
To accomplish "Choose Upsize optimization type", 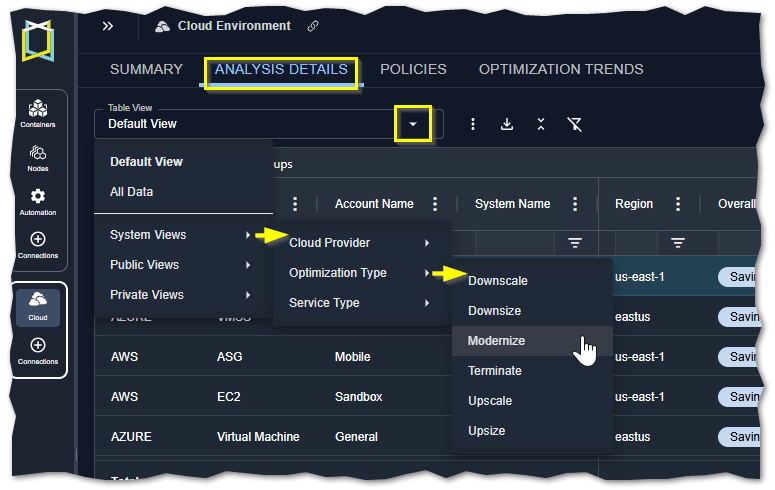I will [x=532, y=431].
